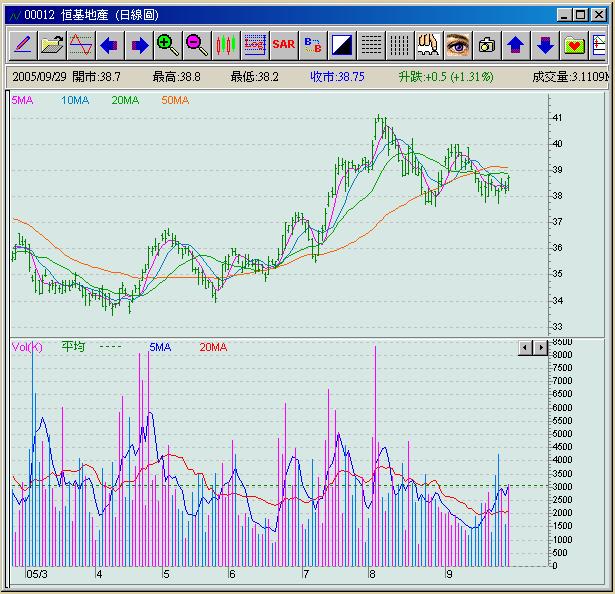Click the B-B Bollinger band icon

coord(313,45)
